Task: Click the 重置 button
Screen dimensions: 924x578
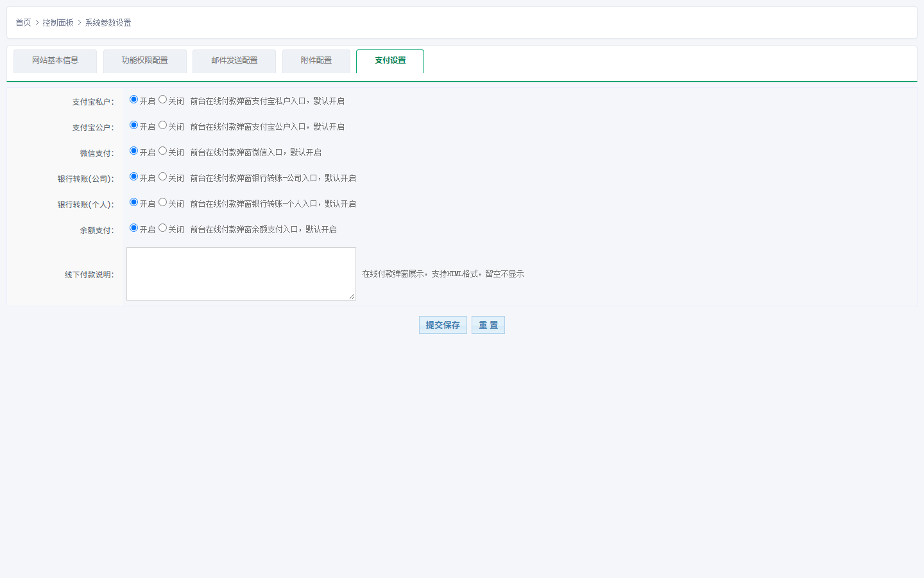Action: pyautogui.click(x=488, y=325)
